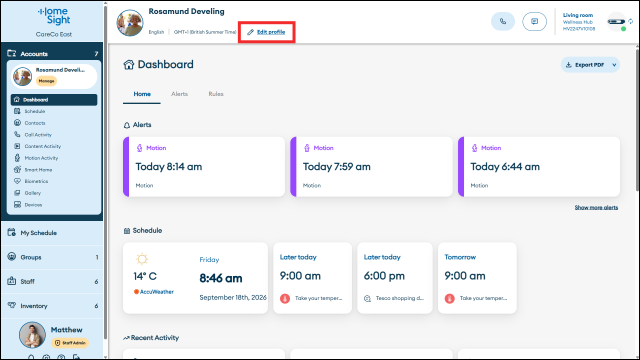
Task: Open the Motion alert from 7:59 am
Action: [x=371, y=167]
